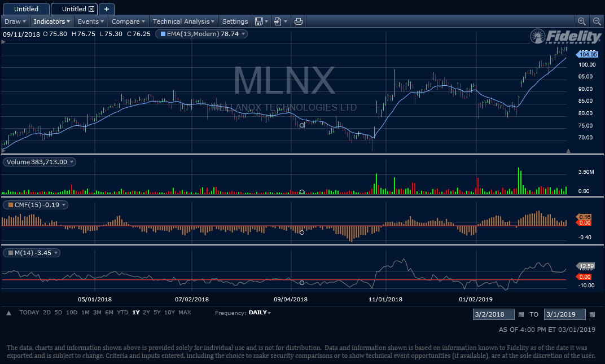Open the Indicators menu
The height and width of the screenshot is (364, 605).
coord(52,21)
